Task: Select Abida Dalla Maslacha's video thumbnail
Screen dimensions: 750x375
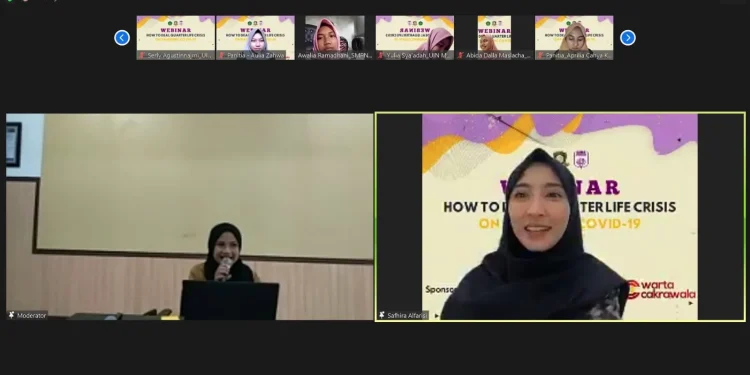Action: pos(495,38)
